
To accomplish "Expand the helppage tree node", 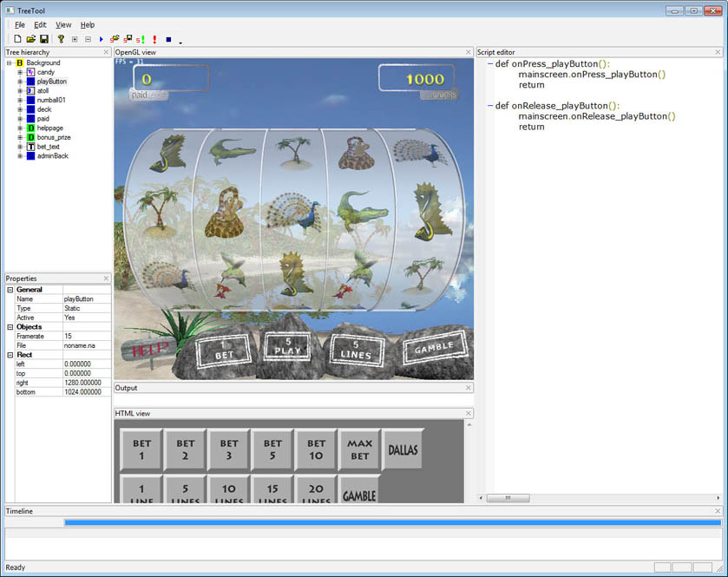I will [19, 128].
